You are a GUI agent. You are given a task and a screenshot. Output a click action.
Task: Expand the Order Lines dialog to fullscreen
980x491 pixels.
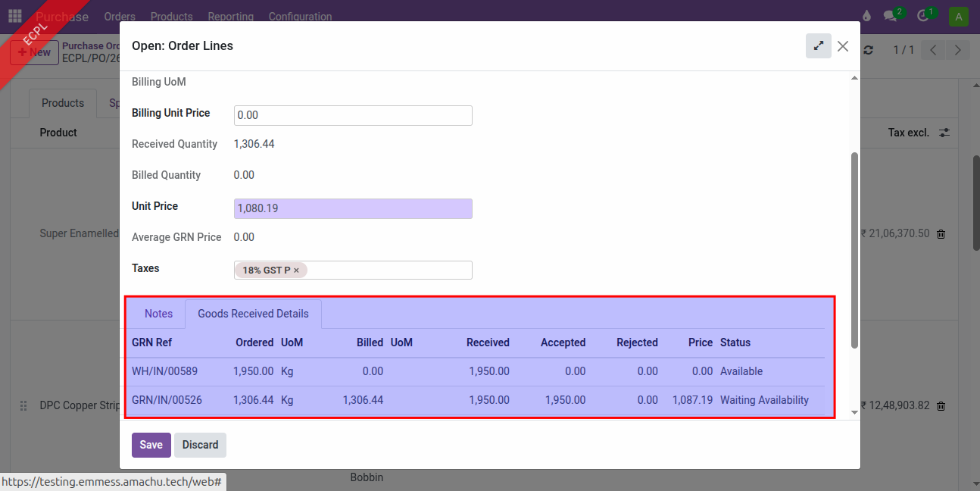tap(818, 46)
